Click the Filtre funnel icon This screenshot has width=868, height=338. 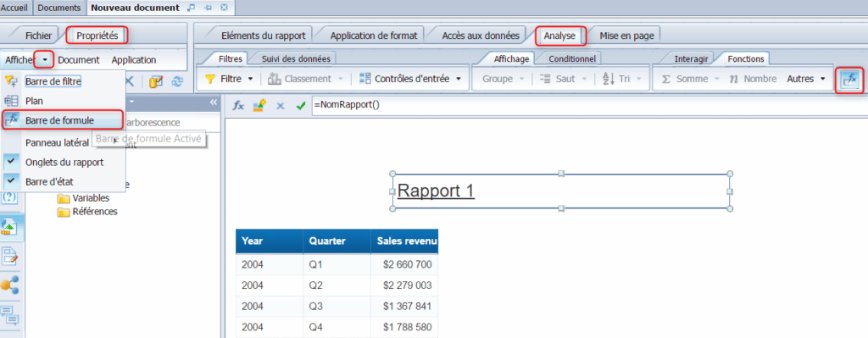click(210, 79)
